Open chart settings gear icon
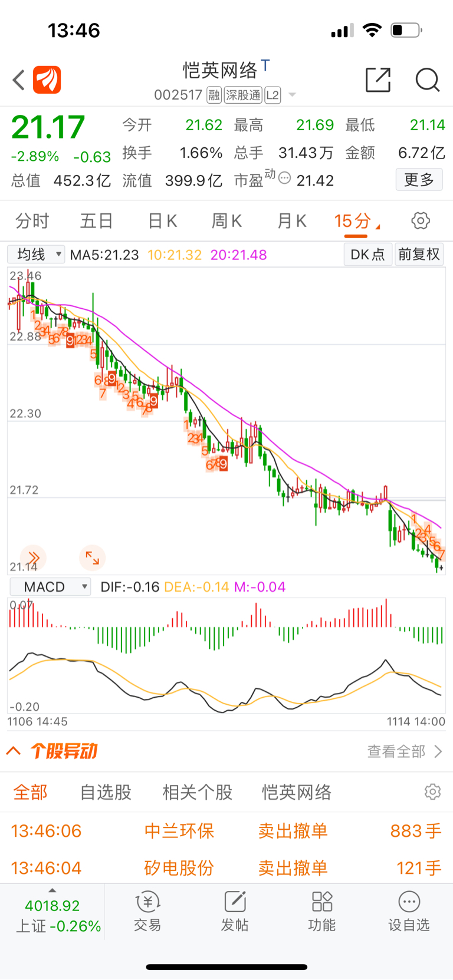The width and height of the screenshot is (453, 980). click(421, 221)
